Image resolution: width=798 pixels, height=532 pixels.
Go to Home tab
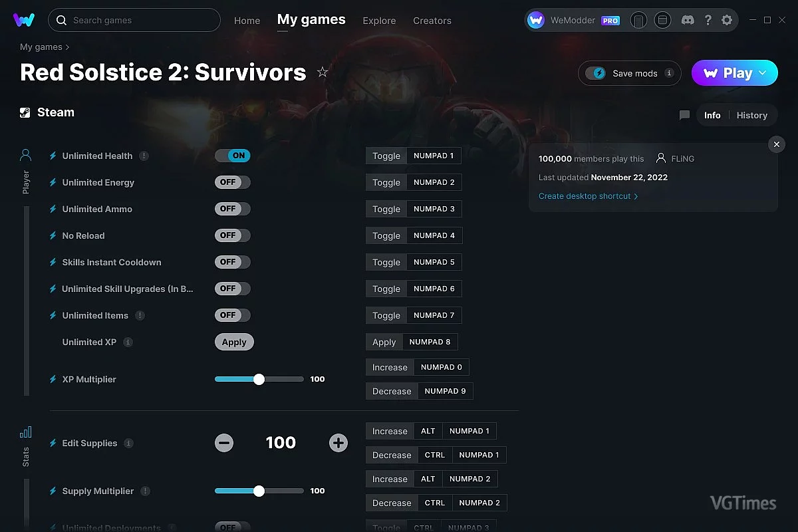[247, 21]
